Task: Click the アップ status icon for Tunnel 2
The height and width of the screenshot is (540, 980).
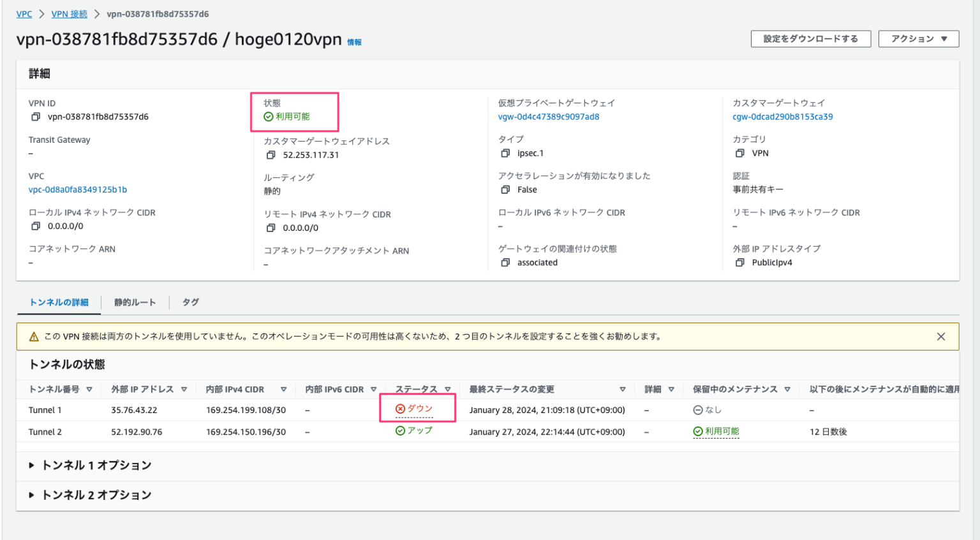Action: pyautogui.click(x=400, y=430)
